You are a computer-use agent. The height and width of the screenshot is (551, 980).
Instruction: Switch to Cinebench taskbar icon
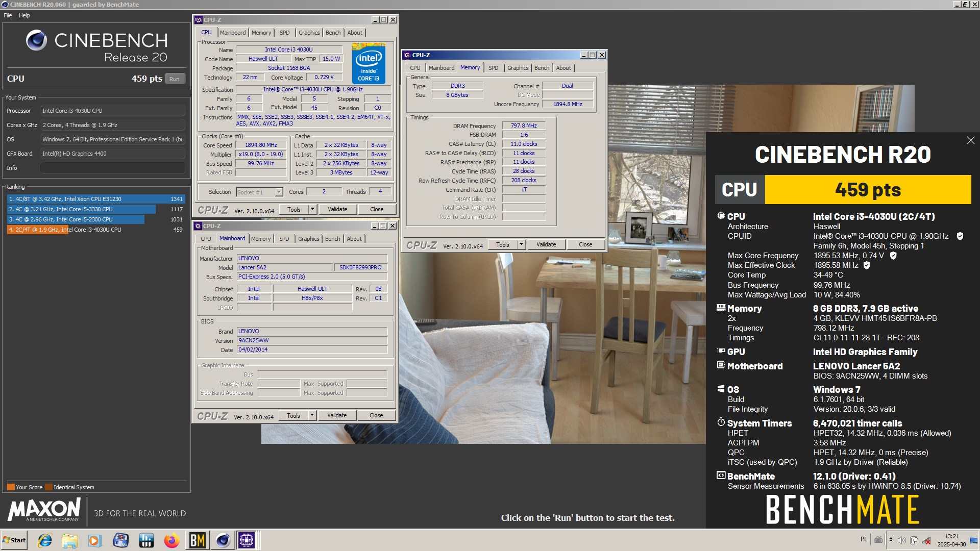223,540
